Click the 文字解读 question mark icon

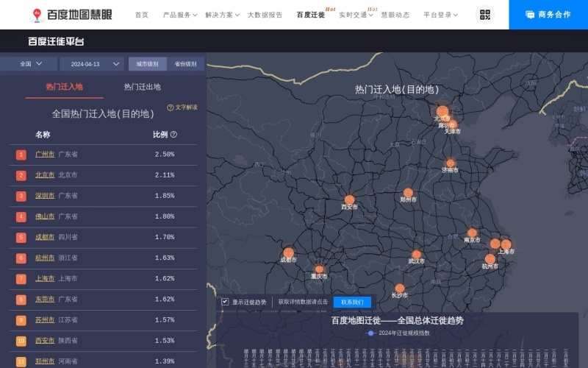tap(171, 107)
